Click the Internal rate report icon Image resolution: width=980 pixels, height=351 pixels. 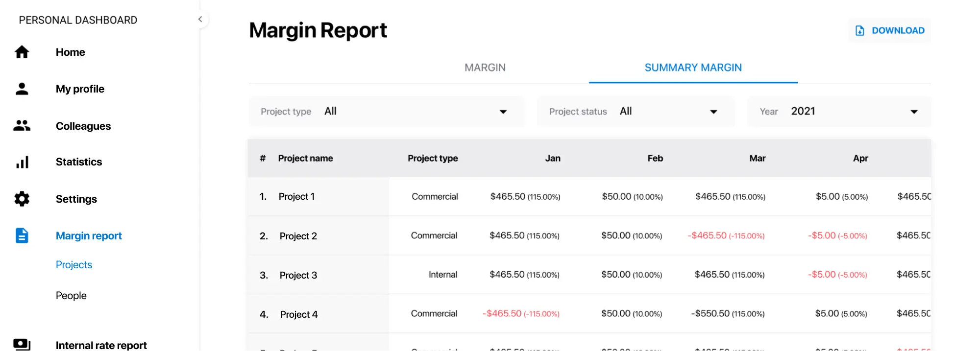22,345
